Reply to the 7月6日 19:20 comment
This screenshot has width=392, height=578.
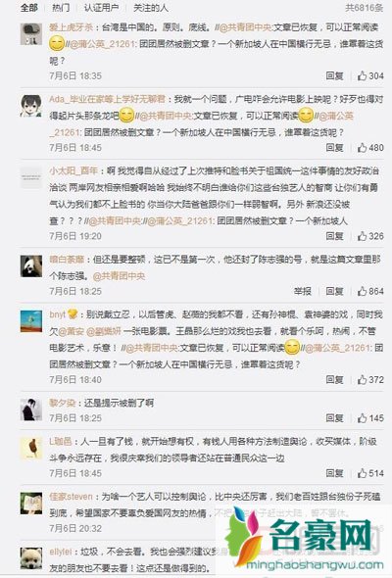coord(334,236)
